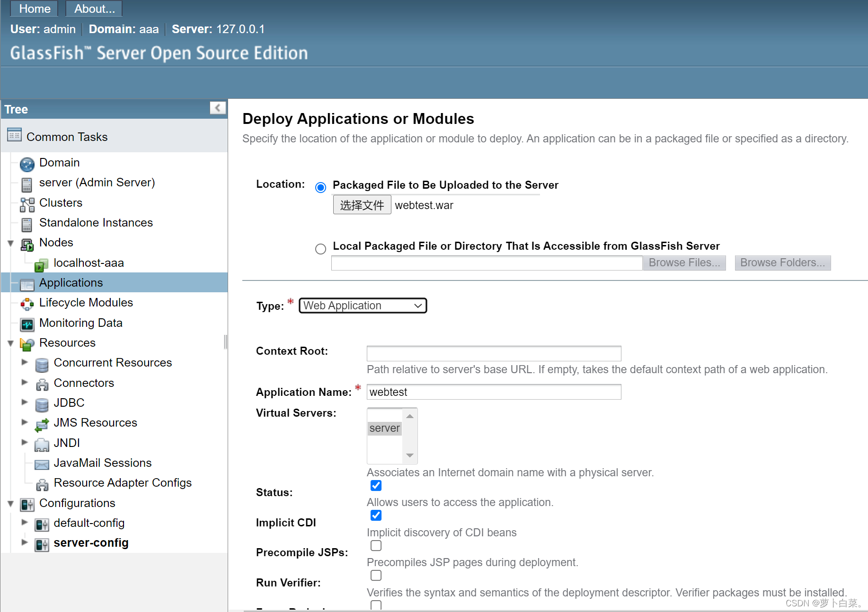Click the Concurrent Resources icon
This screenshot has width=868, height=612.
tap(42, 364)
